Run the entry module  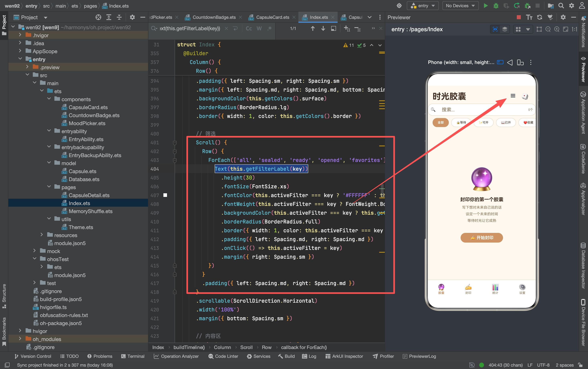pos(485,6)
